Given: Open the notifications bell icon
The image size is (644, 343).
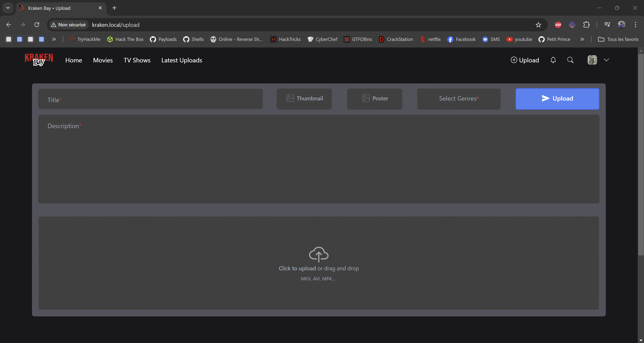Looking at the screenshot, I should (553, 60).
